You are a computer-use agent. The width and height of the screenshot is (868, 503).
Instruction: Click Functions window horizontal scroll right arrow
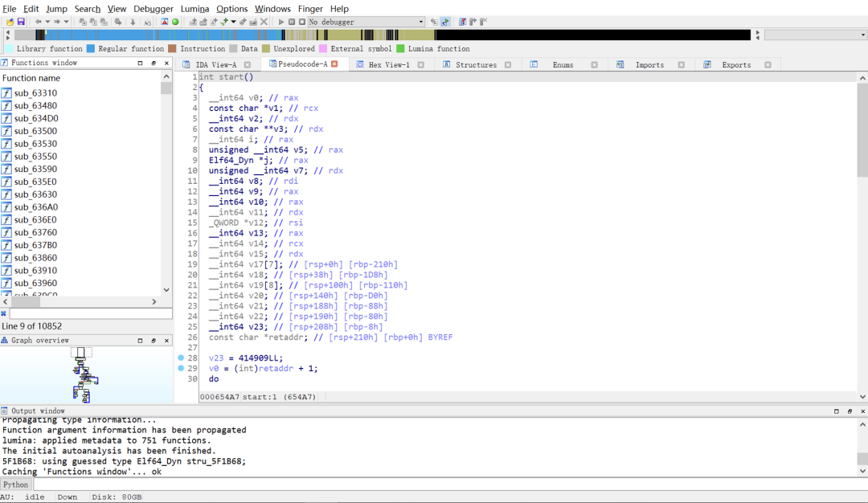click(154, 301)
